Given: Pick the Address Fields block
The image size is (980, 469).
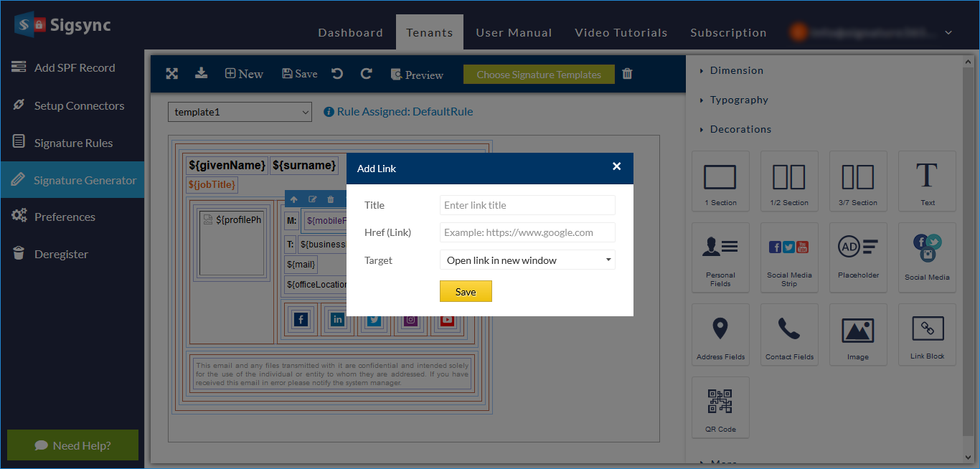Looking at the screenshot, I should [720, 334].
